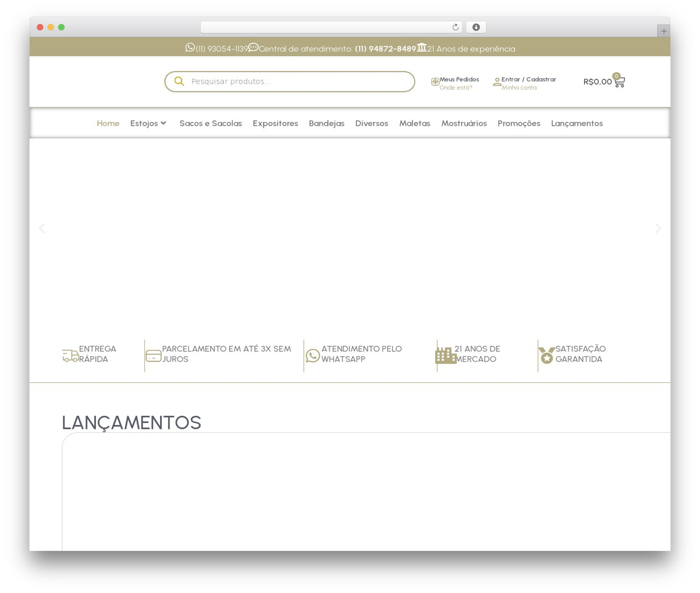Open Sacos e Sacolas category
Viewport: 700px width, 593px height.
[x=211, y=123]
